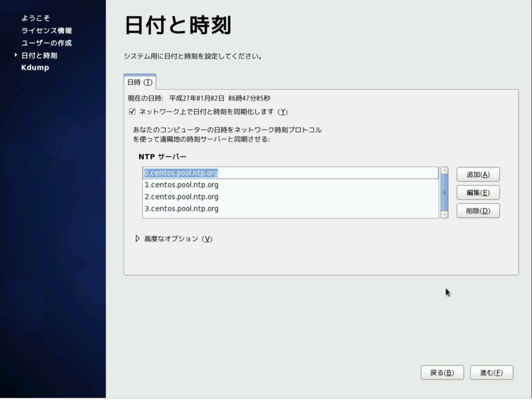Image resolution: width=532 pixels, height=400 pixels.
Task: Click the NTP list scroll up arrow
Action: pos(444,171)
